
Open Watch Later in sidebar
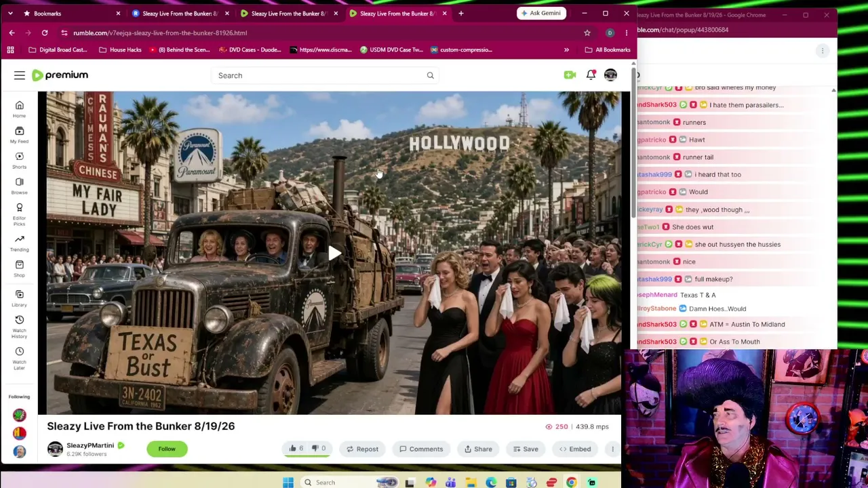[x=20, y=358]
